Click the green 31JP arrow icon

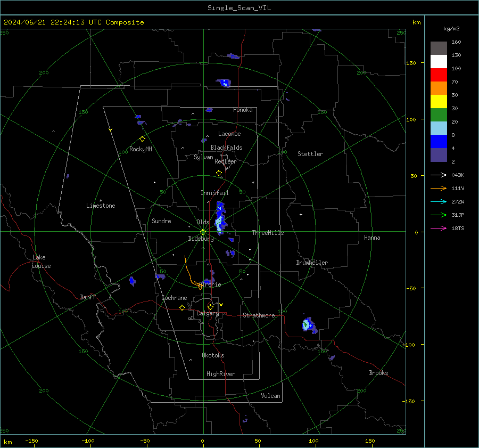point(439,215)
